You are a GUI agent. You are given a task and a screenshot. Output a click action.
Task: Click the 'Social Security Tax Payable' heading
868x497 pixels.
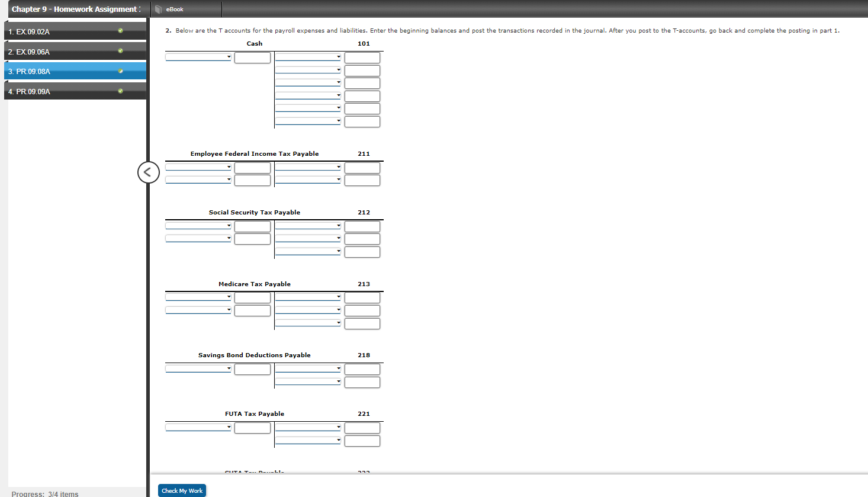(255, 213)
